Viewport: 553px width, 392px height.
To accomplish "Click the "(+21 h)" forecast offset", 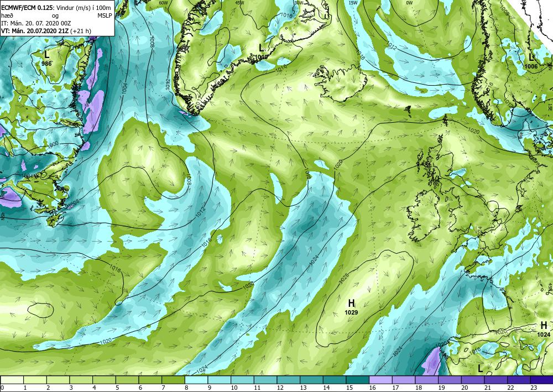I will point(81,31).
